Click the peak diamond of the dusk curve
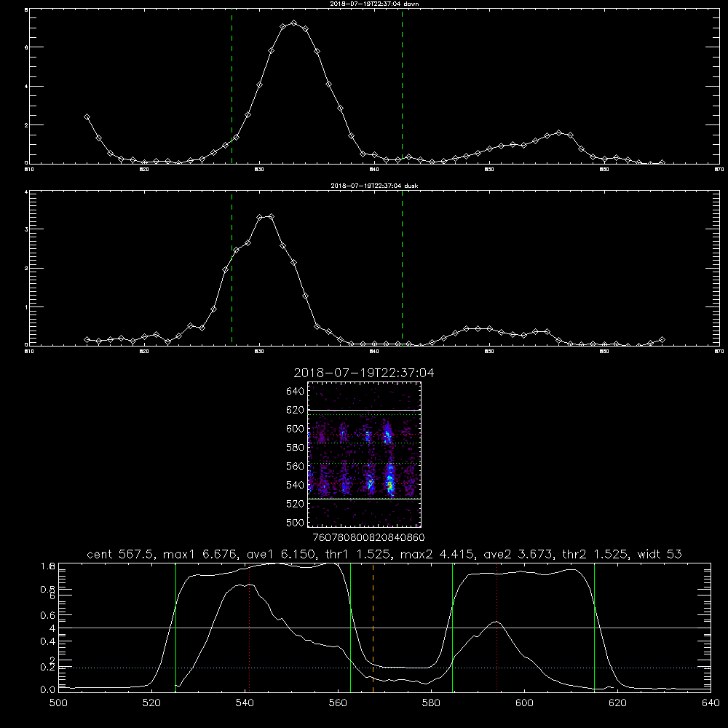This screenshot has width=728, height=728. (x=271, y=216)
